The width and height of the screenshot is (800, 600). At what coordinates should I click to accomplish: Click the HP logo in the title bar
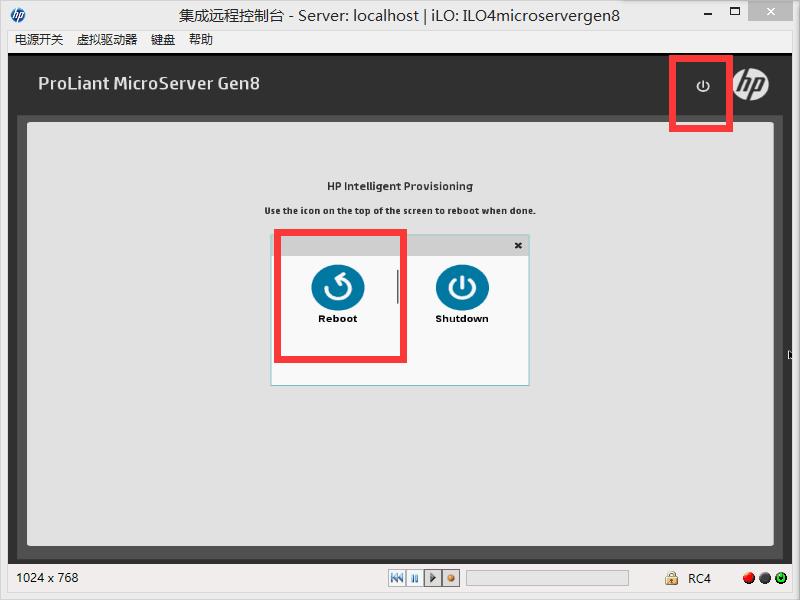(18, 15)
